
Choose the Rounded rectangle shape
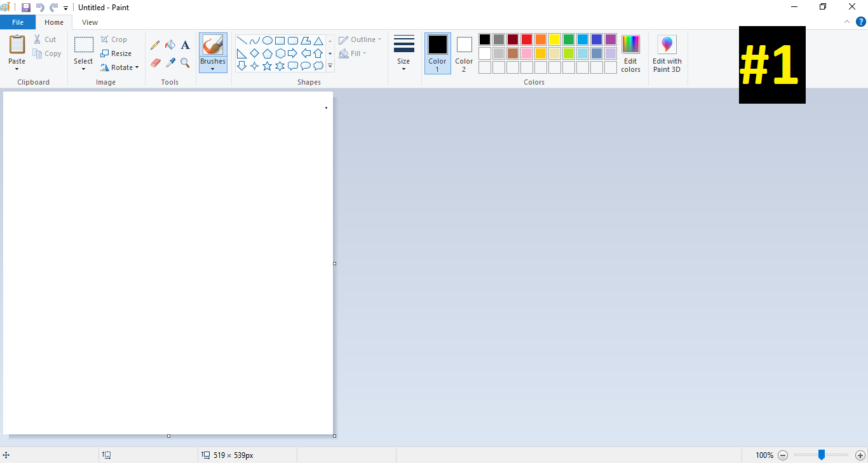click(293, 41)
